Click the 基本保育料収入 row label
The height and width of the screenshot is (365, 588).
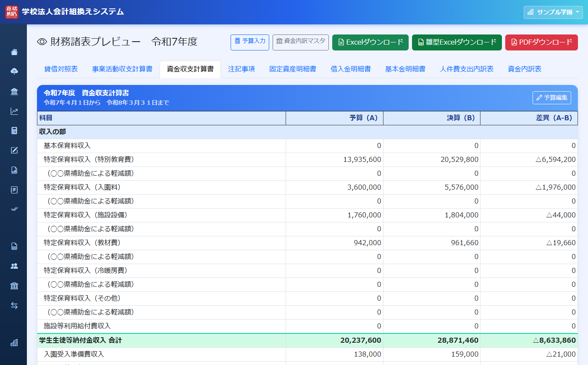[x=67, y=146]
